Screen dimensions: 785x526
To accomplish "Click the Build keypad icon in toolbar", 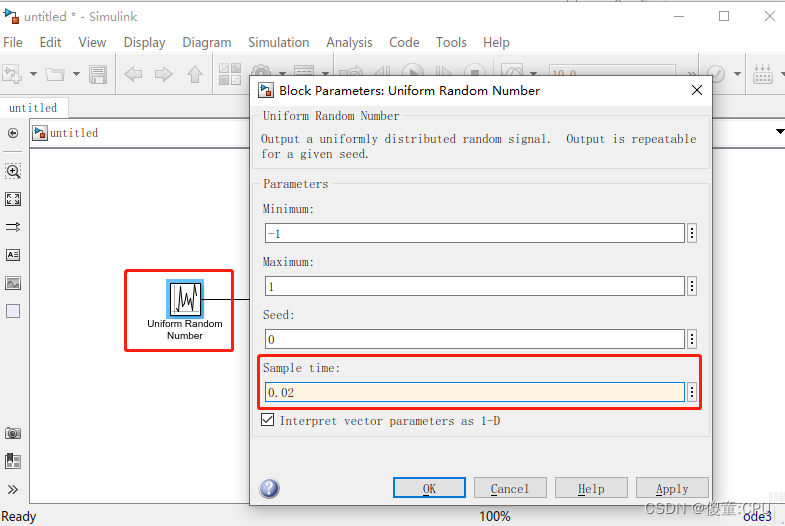I will (763, 74).
